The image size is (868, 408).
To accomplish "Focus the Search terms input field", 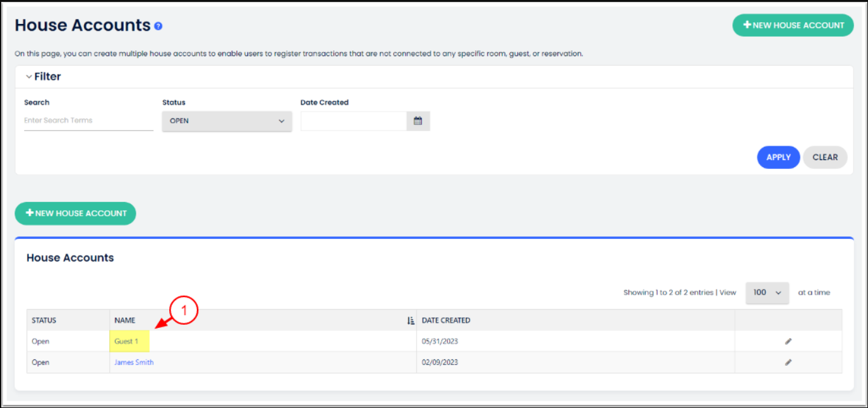I will (88, 120).
